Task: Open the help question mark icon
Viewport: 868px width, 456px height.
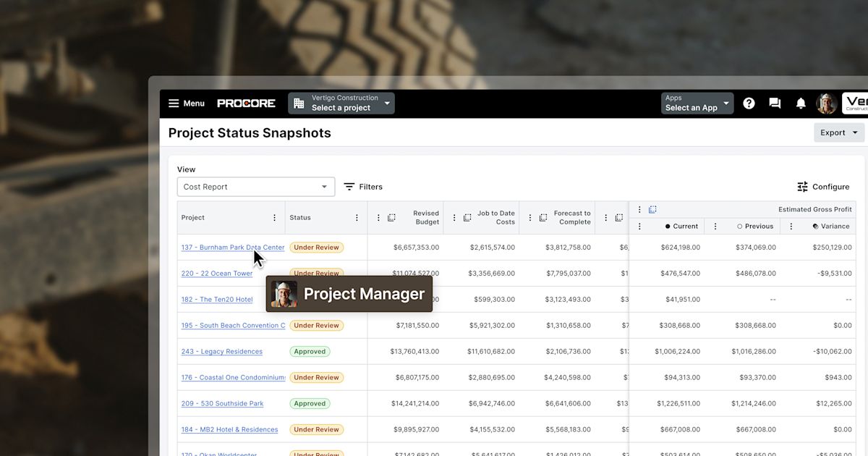Action: [749, 104]
